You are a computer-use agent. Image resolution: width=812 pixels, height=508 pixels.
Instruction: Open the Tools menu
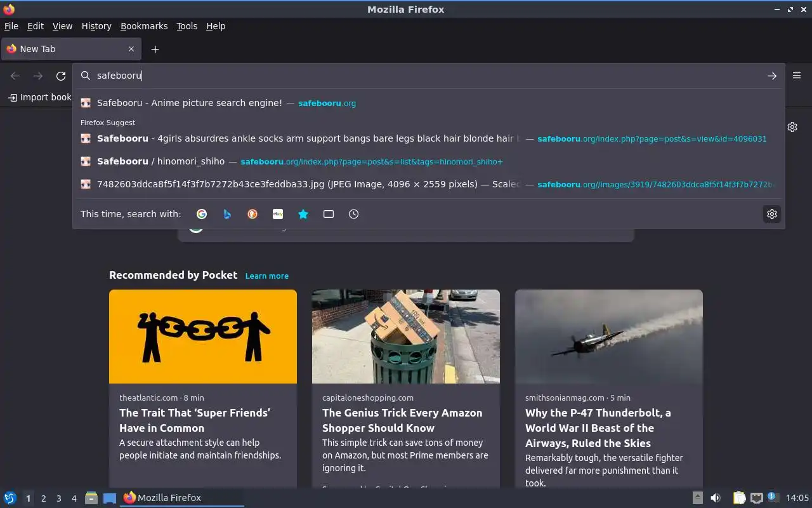(x=187, y=26)
